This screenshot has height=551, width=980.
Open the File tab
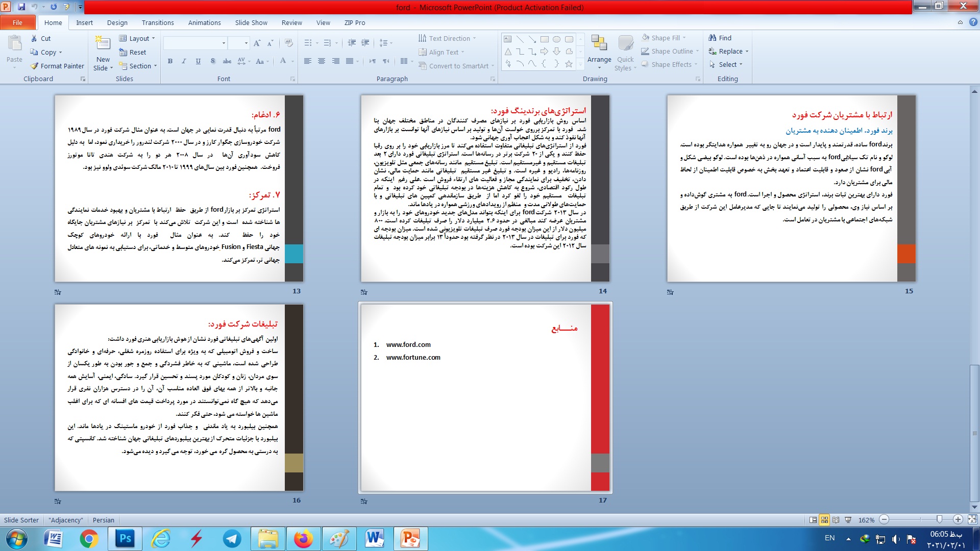[18, 22]
